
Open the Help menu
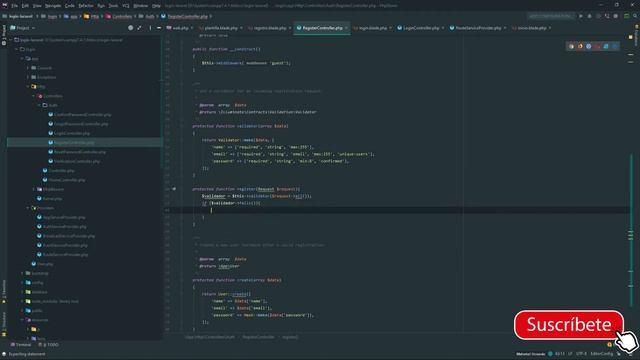[156, 6]
